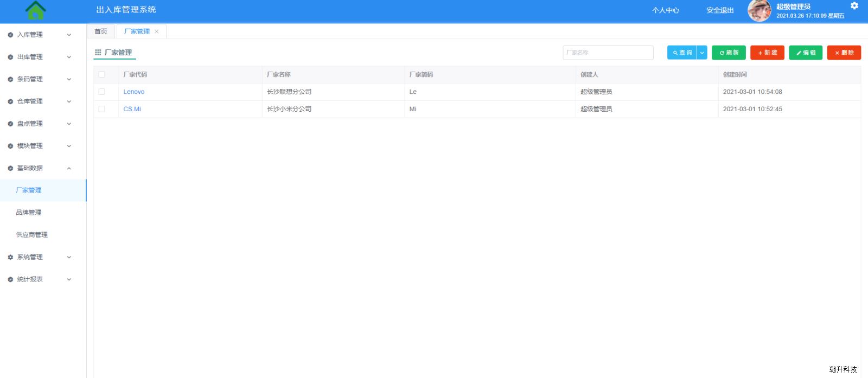This screenshot has width=868, height=378.
Task: Toggle the select-all checkbox in table header
Action: click(x=101, y=74)
